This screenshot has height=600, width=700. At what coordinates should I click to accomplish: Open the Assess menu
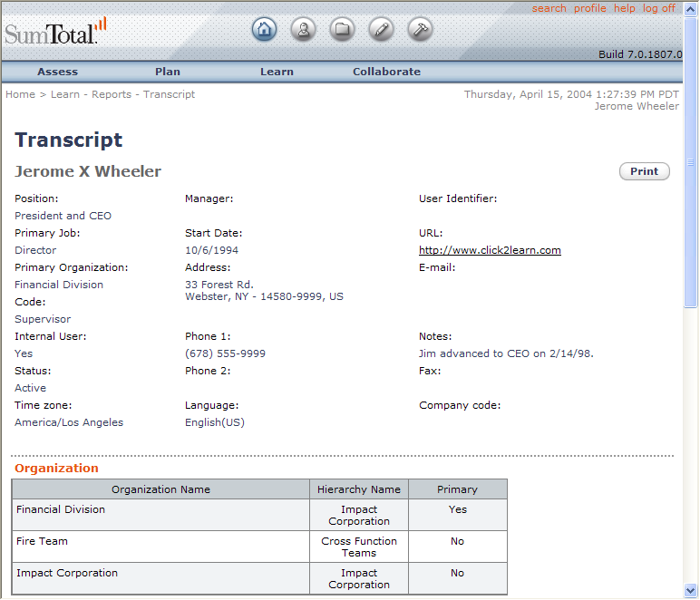[x=57, y=72]
